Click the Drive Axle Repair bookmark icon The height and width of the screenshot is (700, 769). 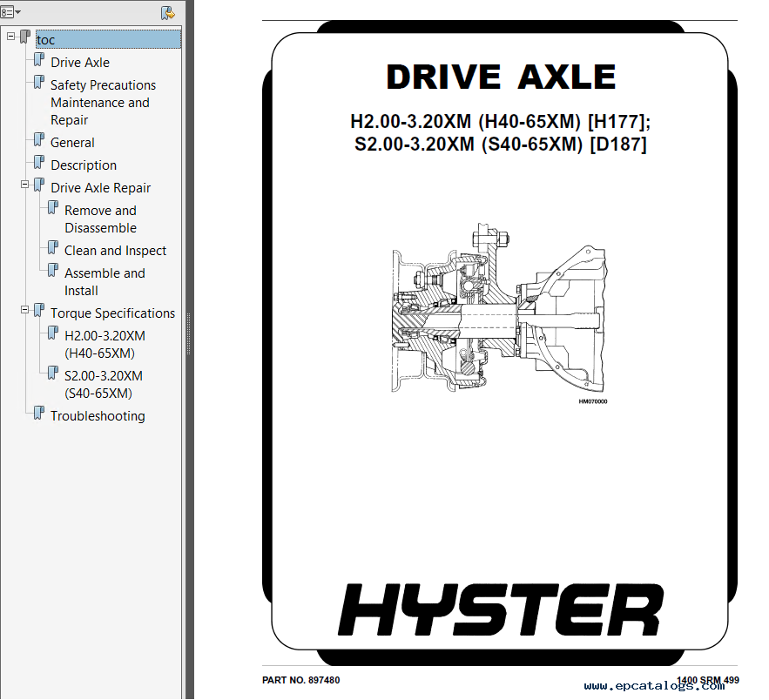tap(38, 185)
